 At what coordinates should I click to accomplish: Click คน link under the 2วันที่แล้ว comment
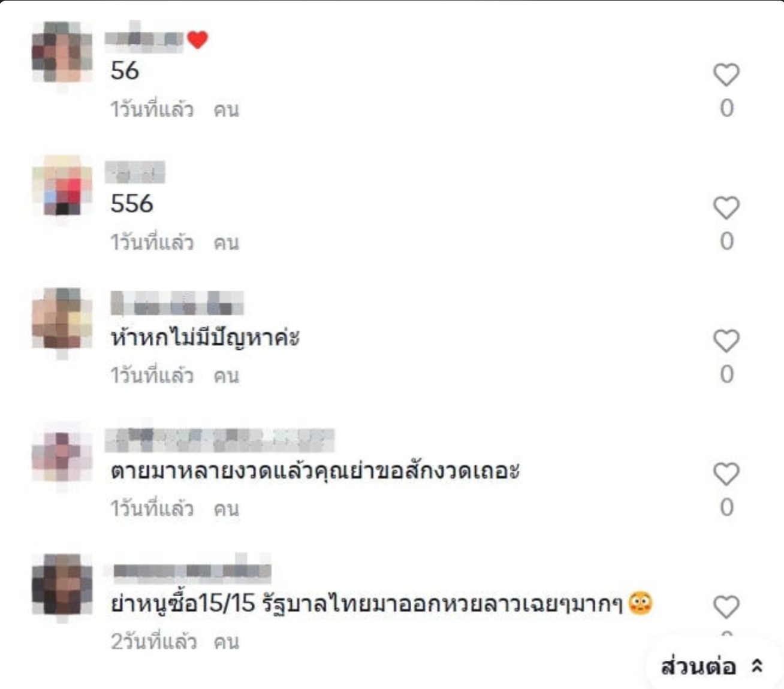[227, 642]
